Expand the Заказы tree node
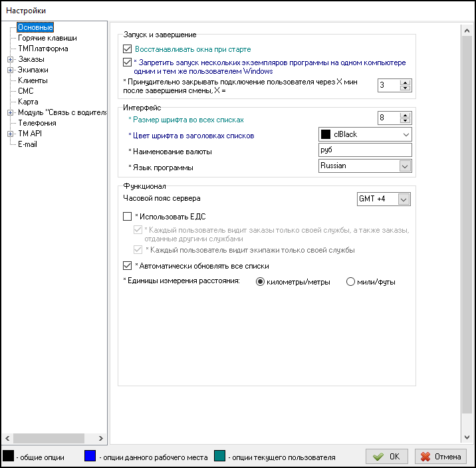 tap(10, 59)
